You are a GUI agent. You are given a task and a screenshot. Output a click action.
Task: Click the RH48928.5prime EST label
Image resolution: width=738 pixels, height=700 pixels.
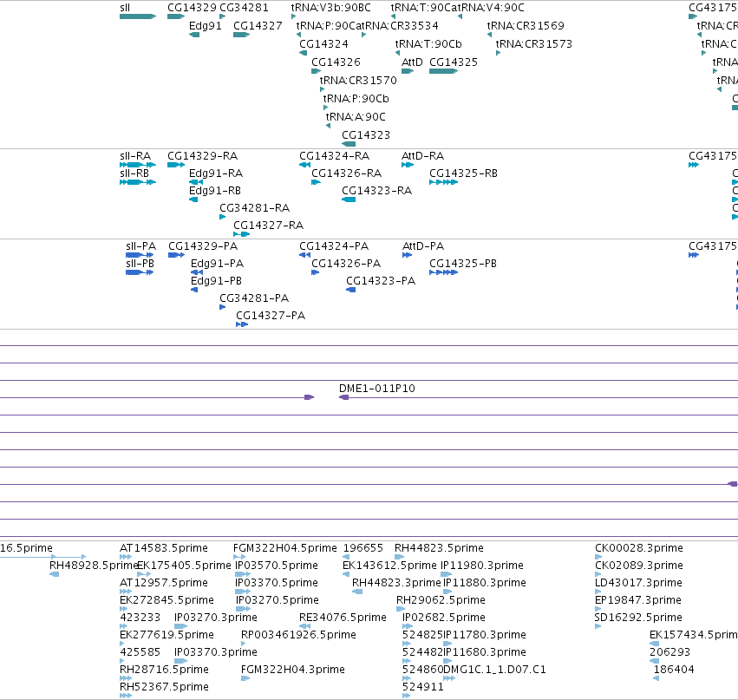[93, 566]
